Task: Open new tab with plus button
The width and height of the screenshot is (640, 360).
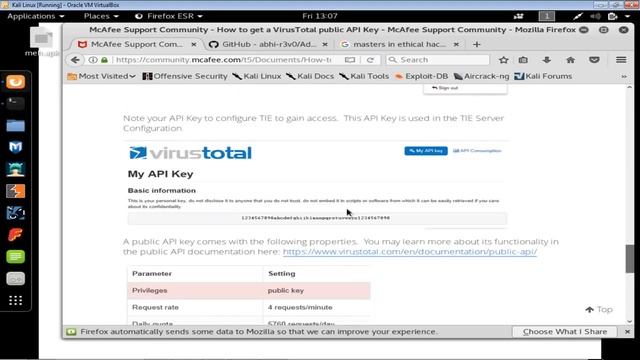Action: tap(476, 44)
